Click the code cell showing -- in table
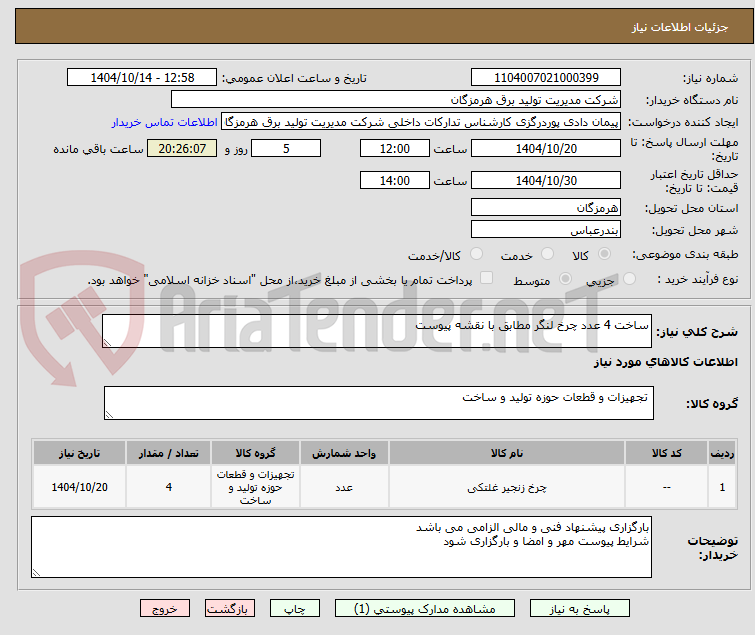The image size is (755, 635). pos(666,487)
